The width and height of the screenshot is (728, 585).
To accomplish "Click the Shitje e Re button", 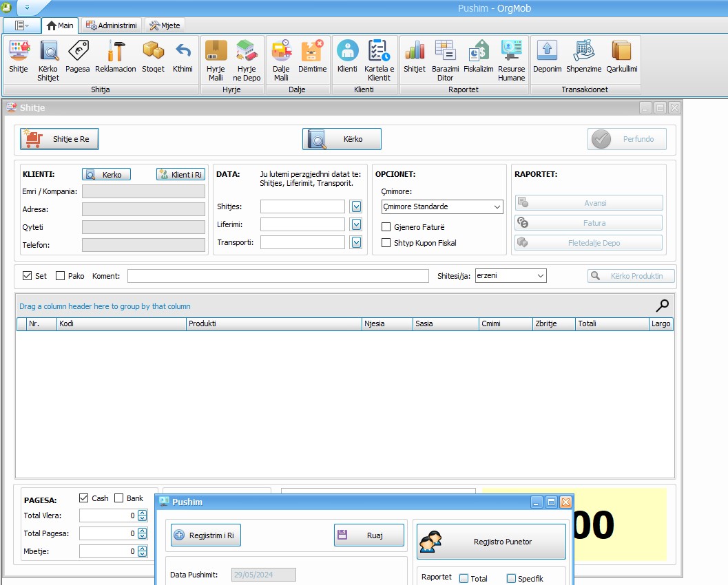I will pyautogui.click(x=60, y=139).
